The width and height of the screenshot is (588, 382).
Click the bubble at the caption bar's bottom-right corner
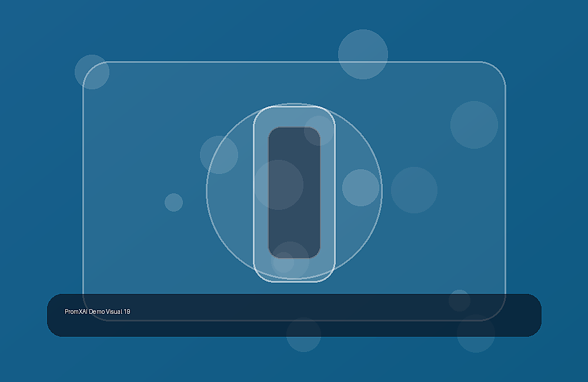point(476,333)
